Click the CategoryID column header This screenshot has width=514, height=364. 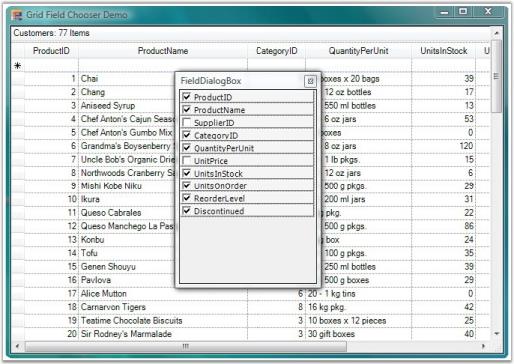276,51
